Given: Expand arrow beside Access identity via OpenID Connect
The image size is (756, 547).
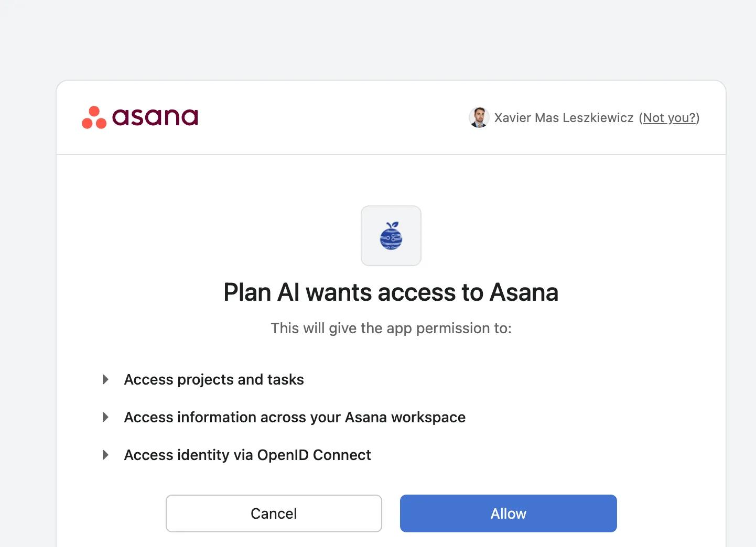Looking at the screenshot, I should pyautogui.click(x=105, y=455).
